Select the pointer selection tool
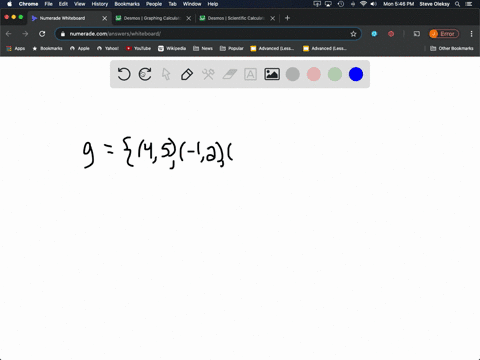 point(166,74)
